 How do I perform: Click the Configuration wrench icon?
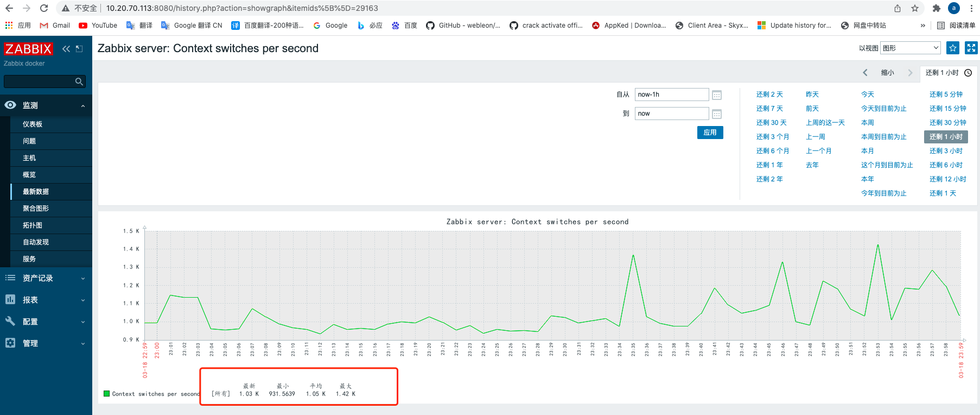click(10, 321)
